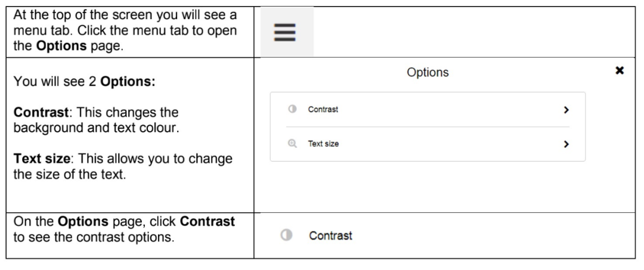Viewport: 644px width, 270px height.
Task: Click bold Options in "On the Options page"
Action: [x=83, y=222]
